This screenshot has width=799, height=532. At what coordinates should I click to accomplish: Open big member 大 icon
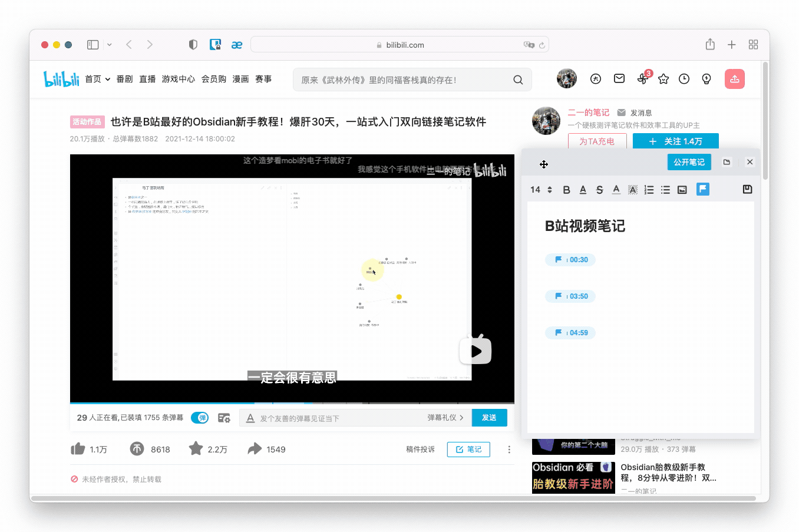click(596, 79)
